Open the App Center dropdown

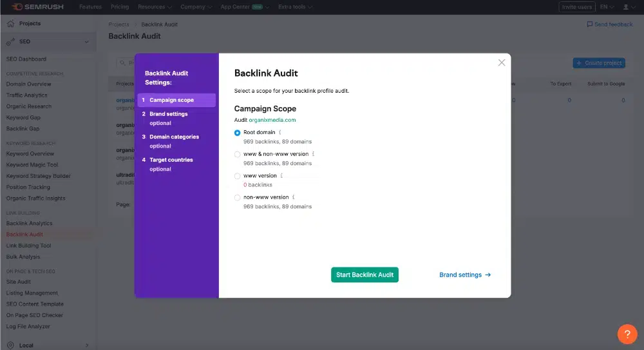click(245, 7)
